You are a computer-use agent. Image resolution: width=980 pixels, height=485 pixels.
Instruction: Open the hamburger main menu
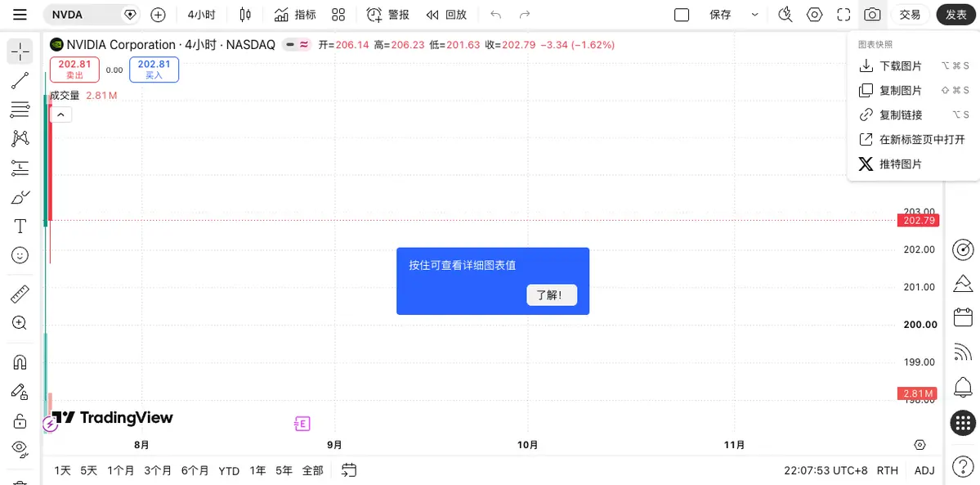[20, 15]
